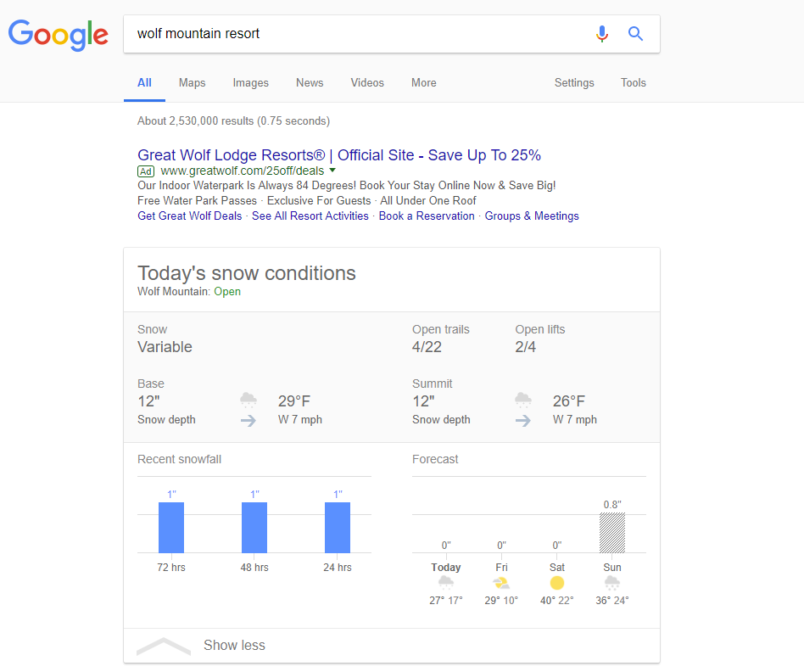The image size is (804, 672).
Task: Click the Sun forecast label
Action: (612, 568)
